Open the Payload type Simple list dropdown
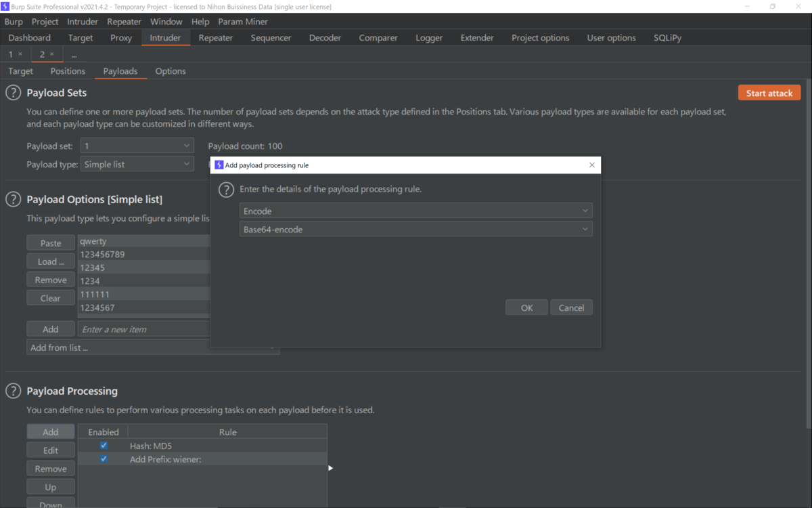This screenshot has width=812, height=508. point(137,165)
